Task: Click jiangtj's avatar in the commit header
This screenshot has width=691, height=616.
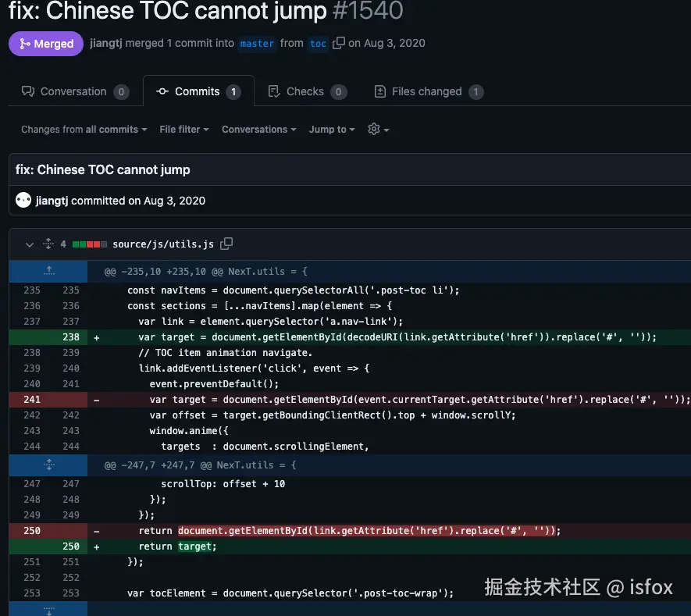Action: click(x=23, y=200)
